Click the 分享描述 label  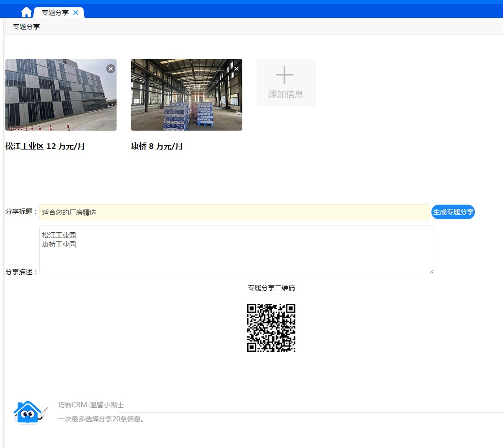(21, 272)
